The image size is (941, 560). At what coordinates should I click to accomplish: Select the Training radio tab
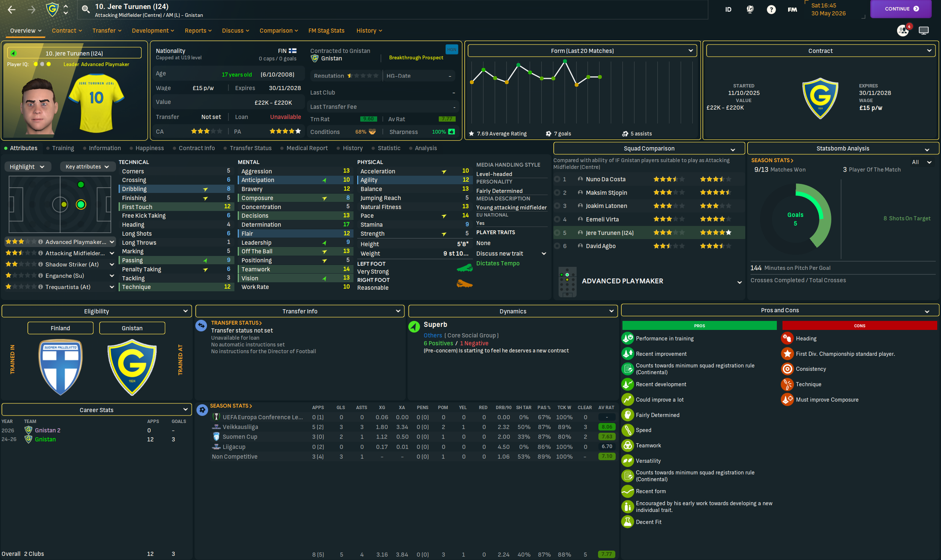tap(60, 148)
